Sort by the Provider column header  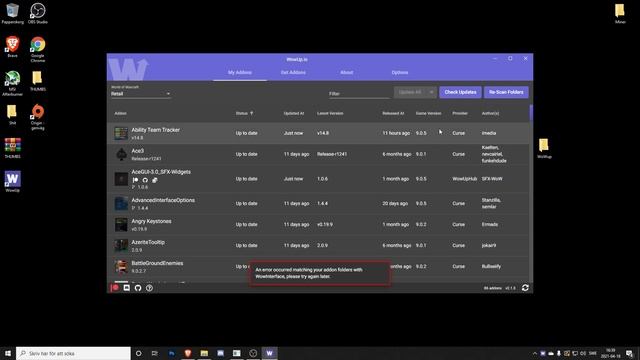(460, 113)
